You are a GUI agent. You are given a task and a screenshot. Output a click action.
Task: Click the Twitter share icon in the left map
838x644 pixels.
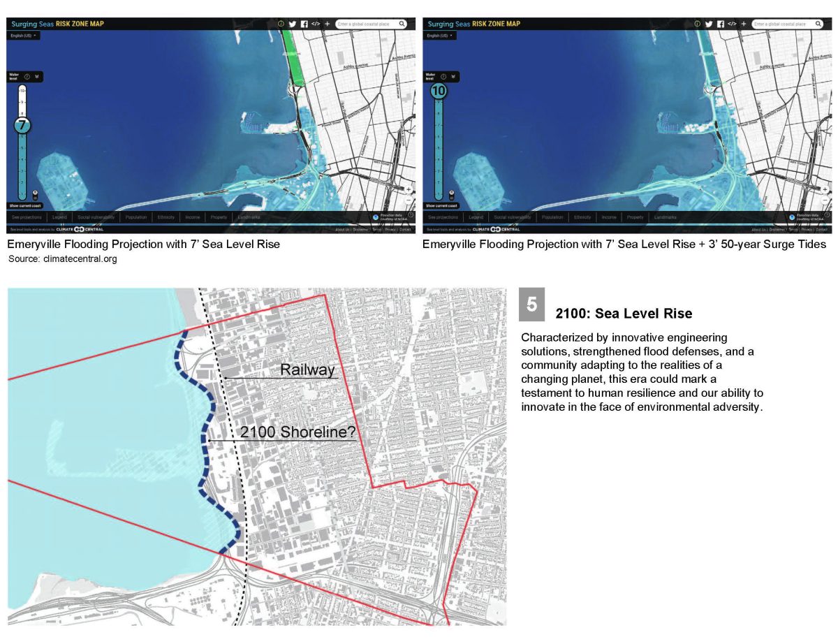pyautogui.click(x=293, y=24)
